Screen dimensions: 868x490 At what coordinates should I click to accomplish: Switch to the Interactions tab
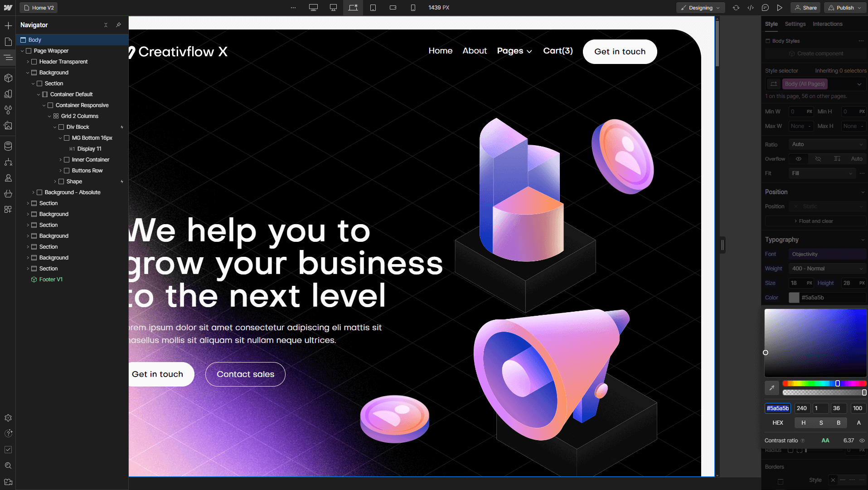click(x=828, y=24)
